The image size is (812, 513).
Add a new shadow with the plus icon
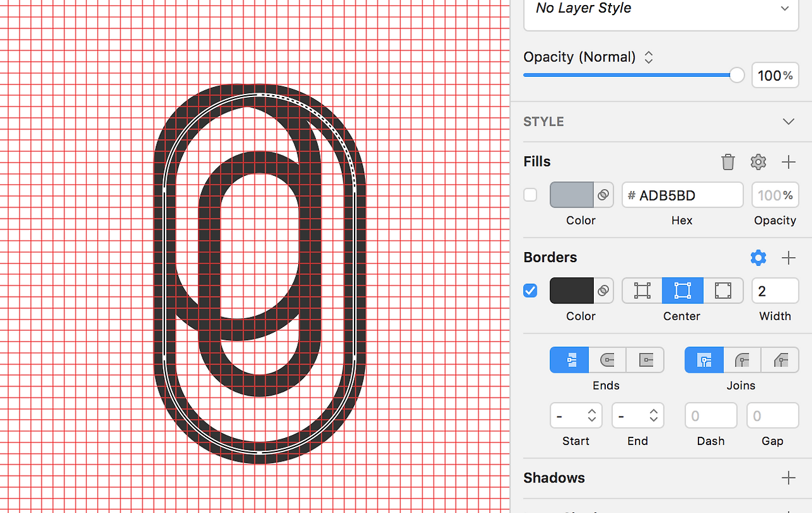789,477
